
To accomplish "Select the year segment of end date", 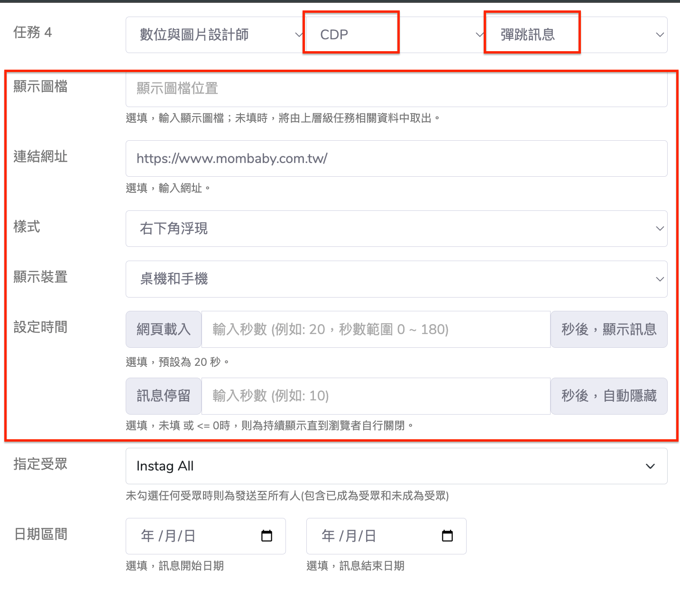I will [328, 536].
